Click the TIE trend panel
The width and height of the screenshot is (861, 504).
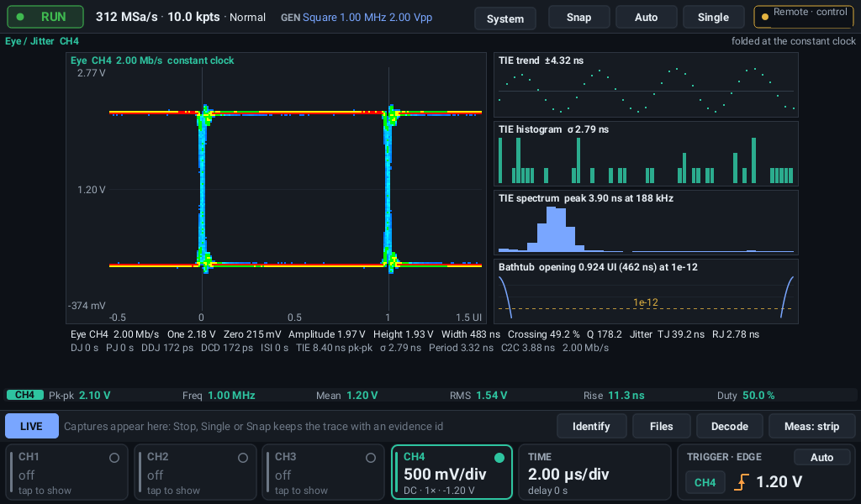[646, 85]
